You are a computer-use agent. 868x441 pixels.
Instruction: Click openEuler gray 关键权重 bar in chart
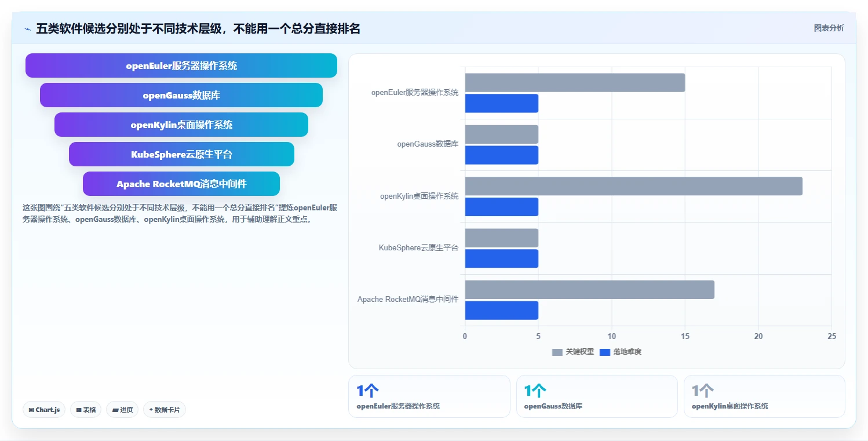(x=575, y=82)
